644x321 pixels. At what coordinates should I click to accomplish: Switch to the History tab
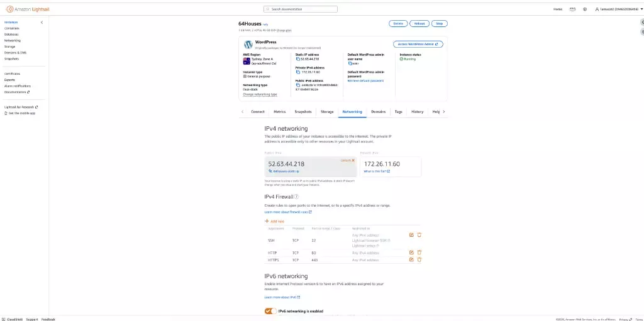(418, 112)
